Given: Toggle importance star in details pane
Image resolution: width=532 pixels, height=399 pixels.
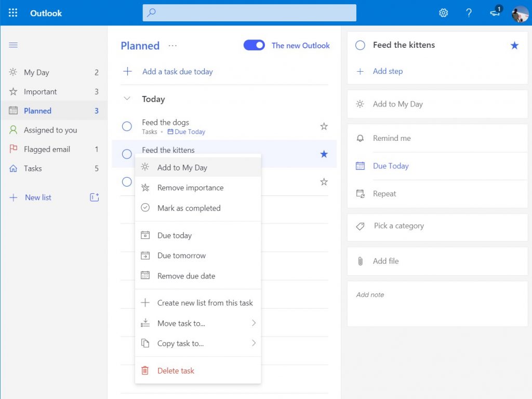Looking at the screenshot, I should pos(514,45).
